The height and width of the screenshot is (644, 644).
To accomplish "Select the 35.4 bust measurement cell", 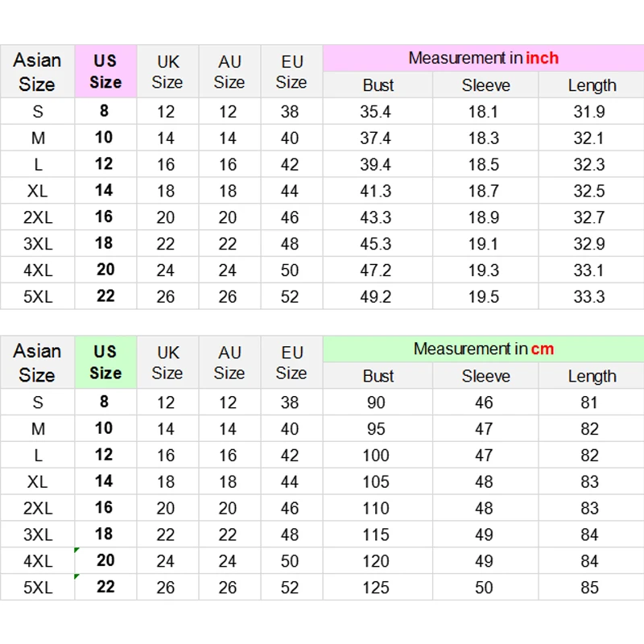I will tap(376, 112).
